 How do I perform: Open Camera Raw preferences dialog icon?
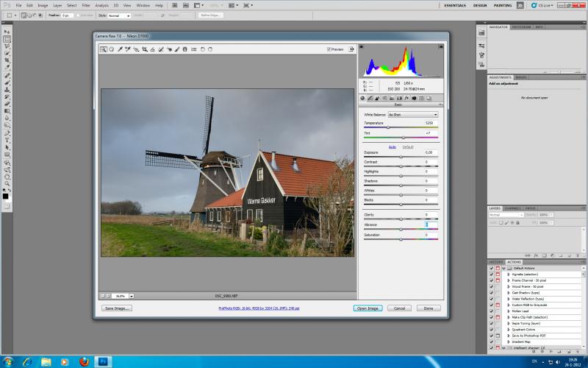pyautogui.click(x=193, y=49)
